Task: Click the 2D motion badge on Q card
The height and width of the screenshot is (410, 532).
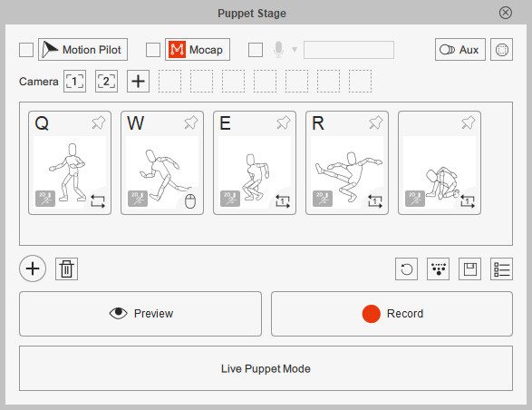Action: click(45, 199)
